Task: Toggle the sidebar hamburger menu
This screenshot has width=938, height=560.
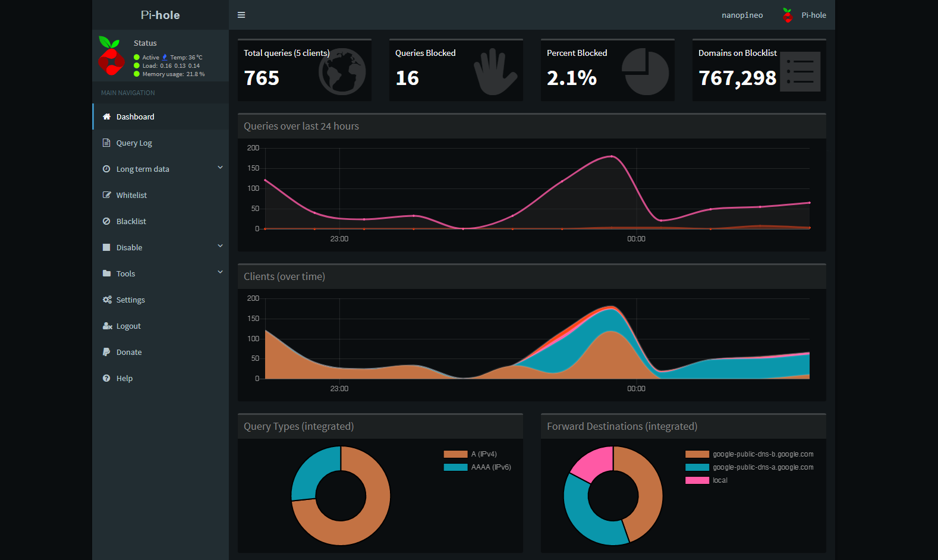Action: 241,15
